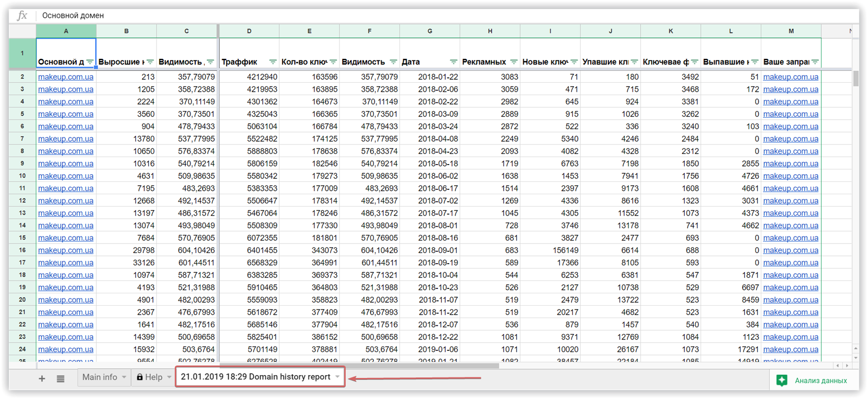Select cell with value 26167

[x=610, y=349]
